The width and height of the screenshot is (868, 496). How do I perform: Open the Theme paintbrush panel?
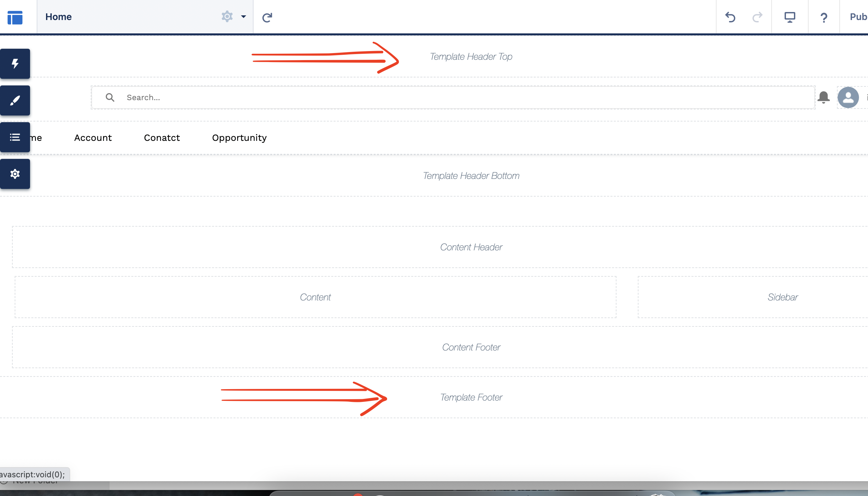click(x=15, y=100)
